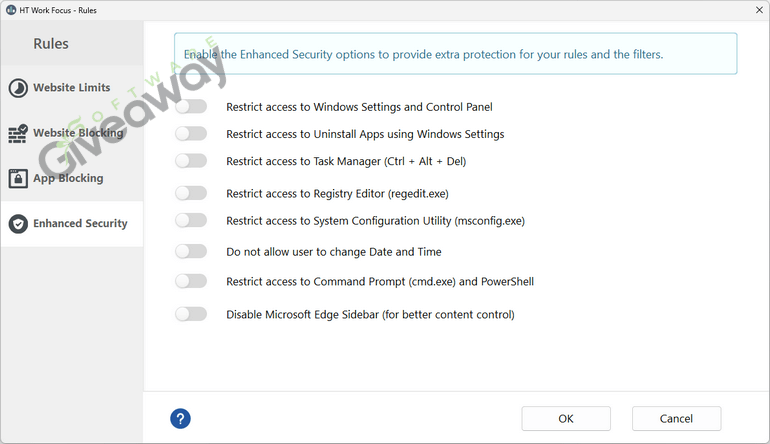Click the App Blocking padlock icon
770x444 pixels.
(18, 179)
